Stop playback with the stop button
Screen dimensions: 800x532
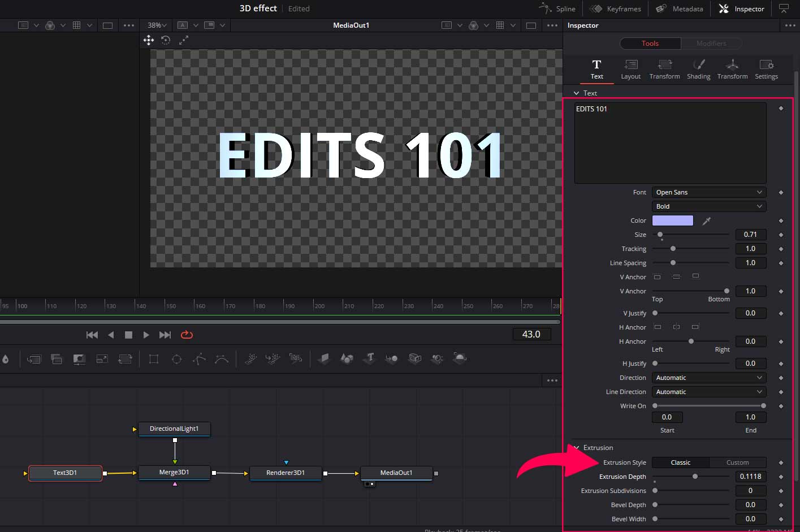[x=128, y=335]
